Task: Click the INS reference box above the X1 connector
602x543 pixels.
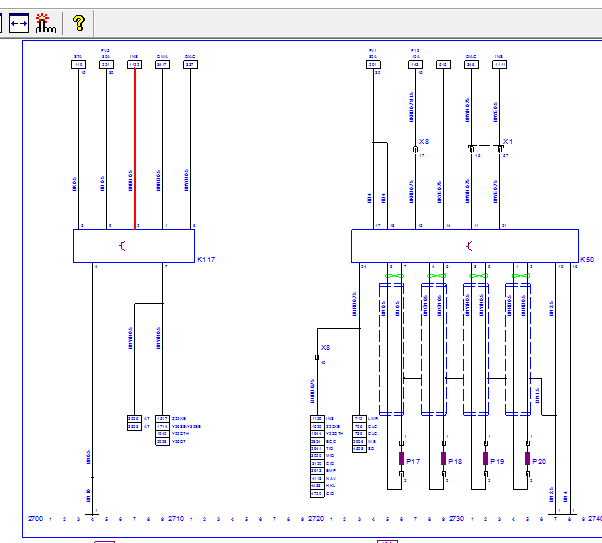Action: tap(499, 65)
